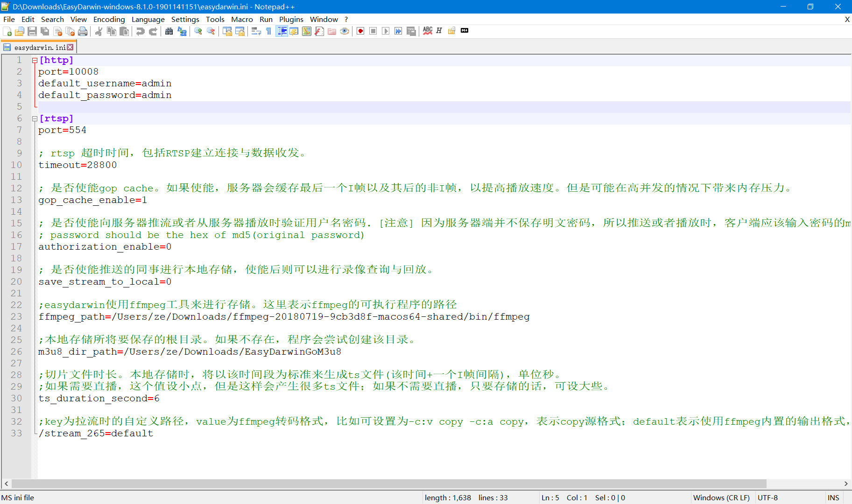The width and height of the screenshot is (852, 504).
Task: Click the Replace toolbar icon
Action: (182, 31)
